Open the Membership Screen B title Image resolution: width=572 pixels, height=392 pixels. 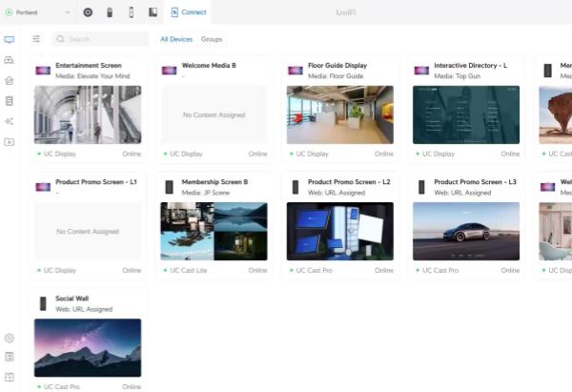pyautogui.click(x=214, y=182)
